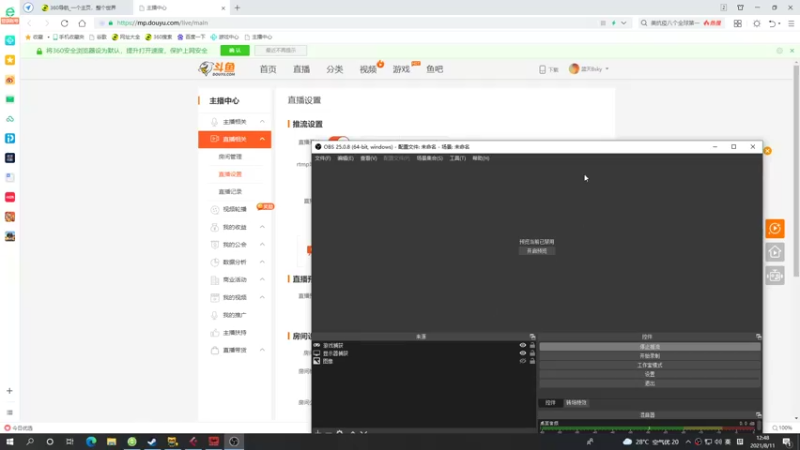Screen dimensions: 800x450
Task: Click the green 确认 button in the notice bar
Action: click(235, 51)
